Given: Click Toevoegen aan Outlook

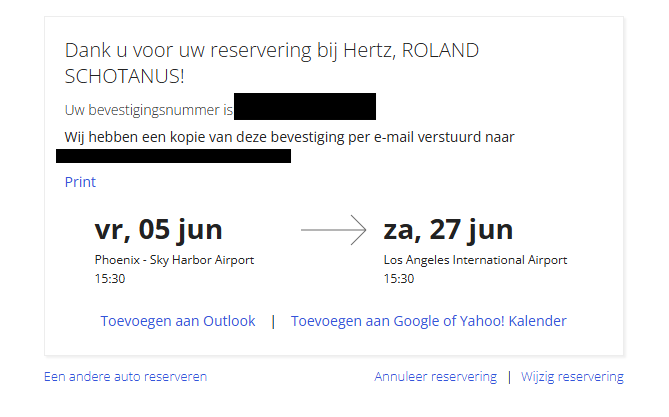Looking at the screenshot, I should [x=178, y=321].
